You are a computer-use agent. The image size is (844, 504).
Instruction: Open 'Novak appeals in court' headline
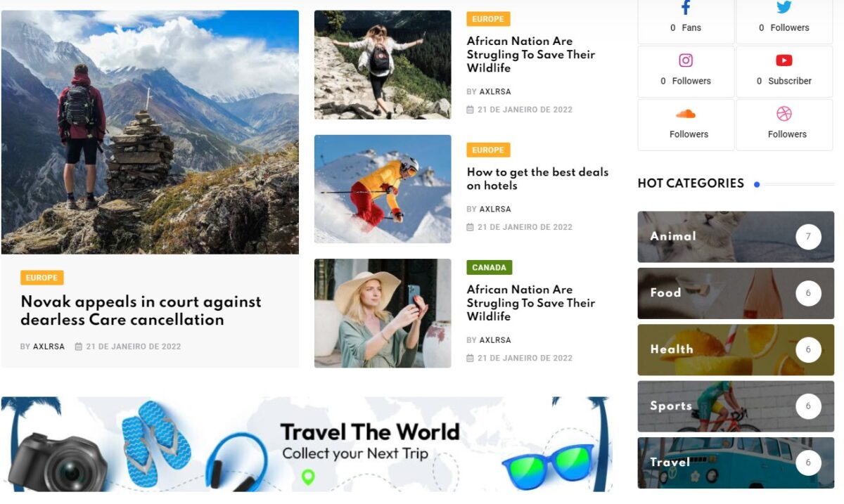pos(141,311)
